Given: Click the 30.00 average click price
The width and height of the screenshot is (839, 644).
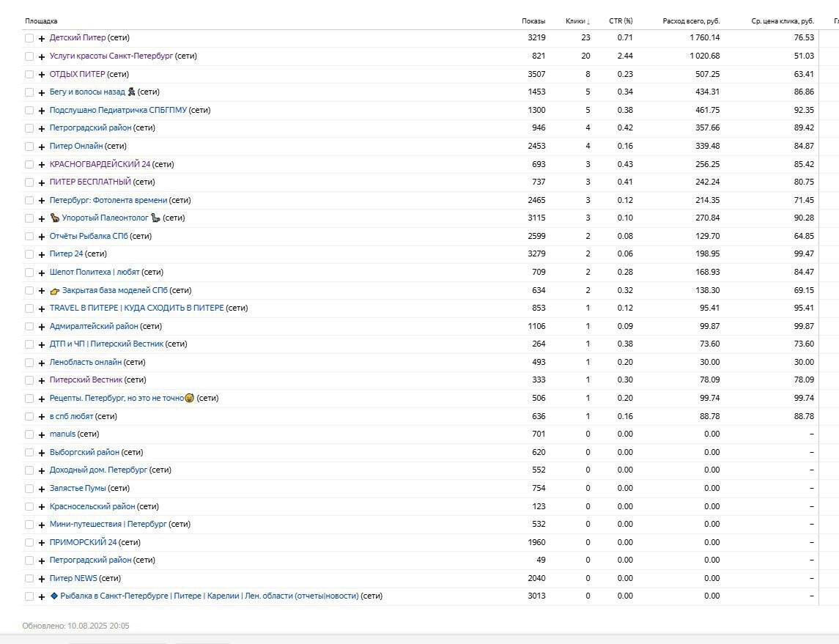Looking at the screenshot, I should tap(804, 362).
